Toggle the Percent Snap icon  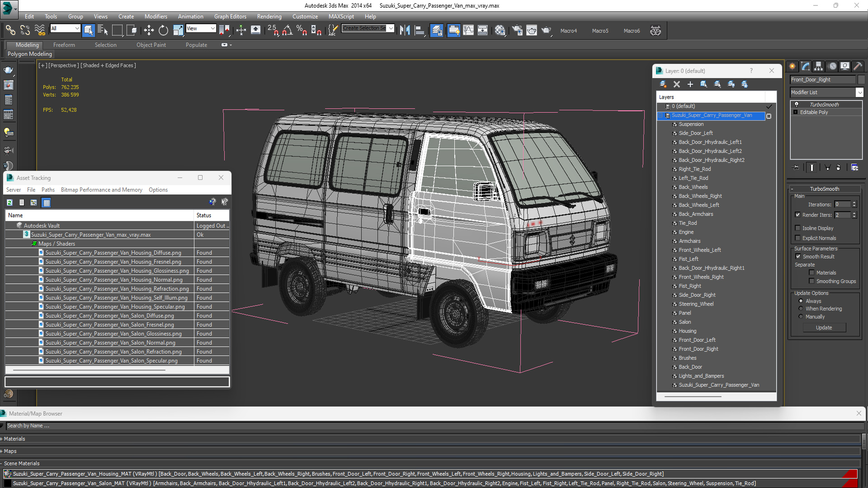pyautogui.click(x=302, y=30)
